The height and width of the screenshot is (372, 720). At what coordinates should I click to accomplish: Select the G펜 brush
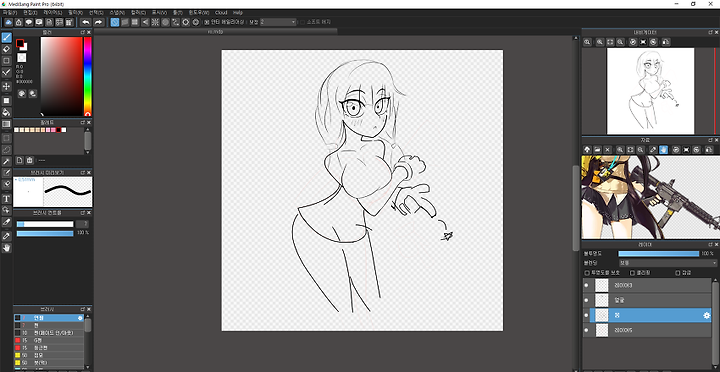(49, 340)
